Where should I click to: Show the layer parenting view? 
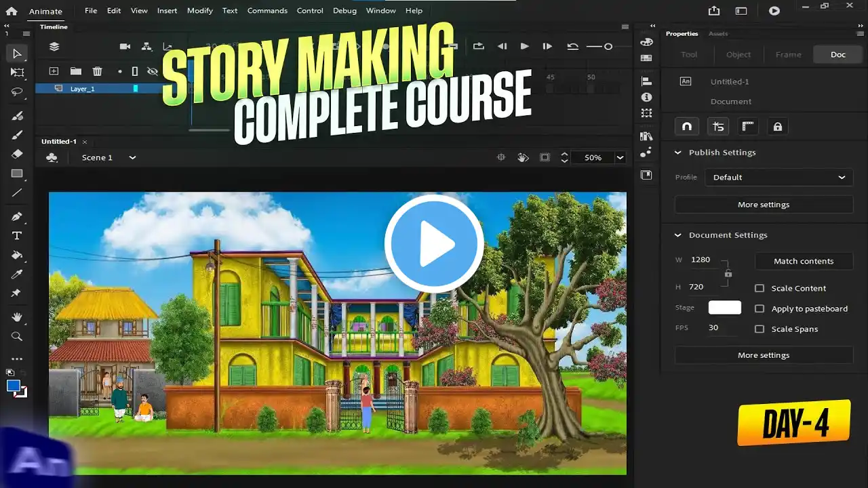(x=146, y=46)
